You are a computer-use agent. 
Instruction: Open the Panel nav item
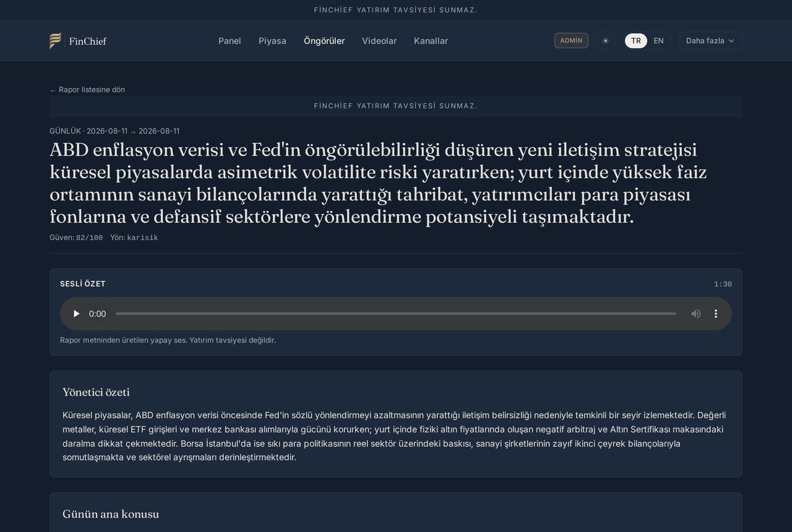[x=230, y=41]
